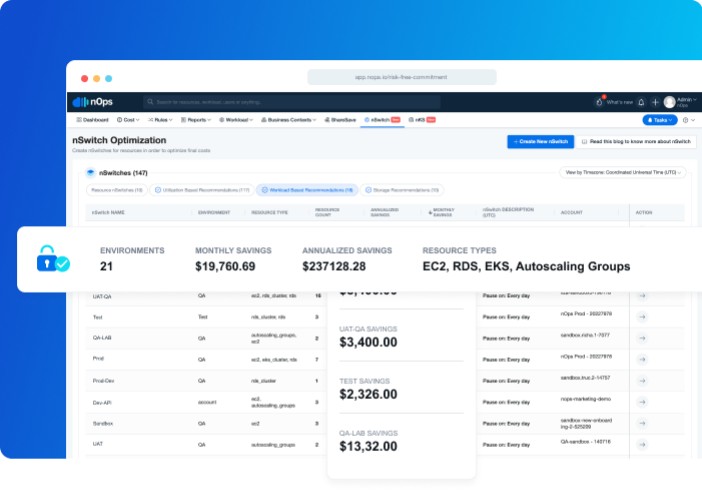Click Create New nSwitch button
Image resolution: width=702 pixels, height=500 pixels.
(x=540, y=141)
